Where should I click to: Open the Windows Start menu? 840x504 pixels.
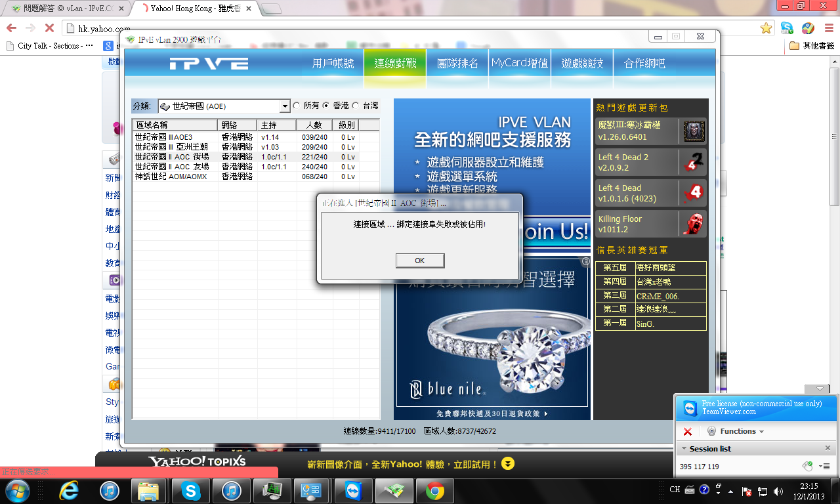[18, 490]
